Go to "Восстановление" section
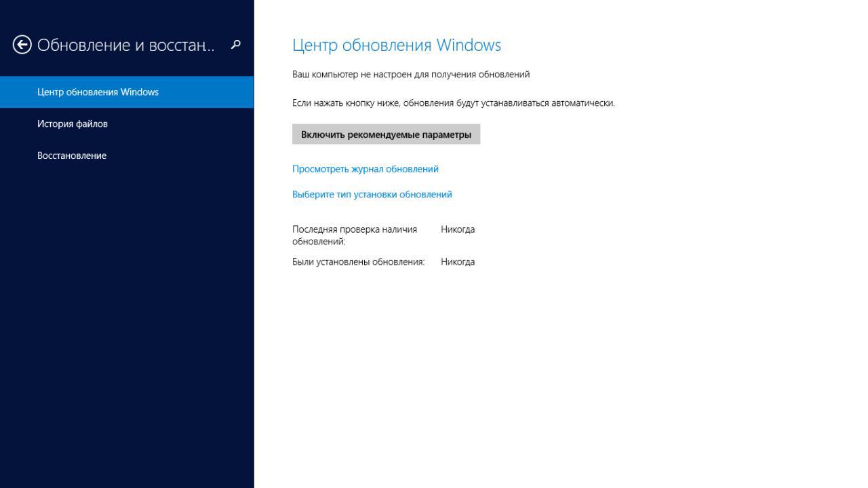The width and height of the screenshot is (868, 488). [72, 155]
